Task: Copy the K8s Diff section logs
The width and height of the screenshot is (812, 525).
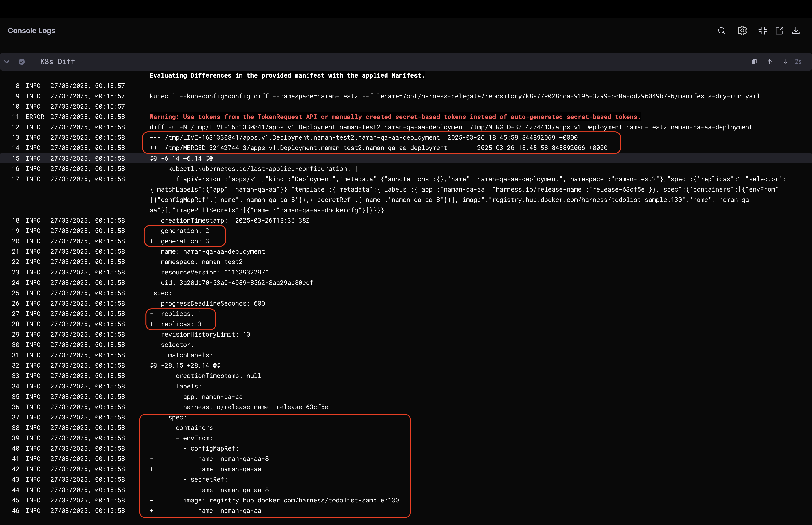Action: tap(754, 62)
